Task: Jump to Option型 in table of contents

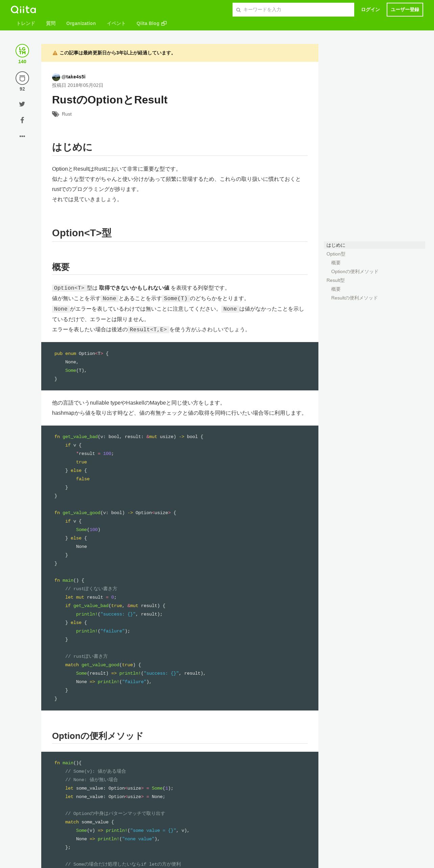Action: pos(336,254)
